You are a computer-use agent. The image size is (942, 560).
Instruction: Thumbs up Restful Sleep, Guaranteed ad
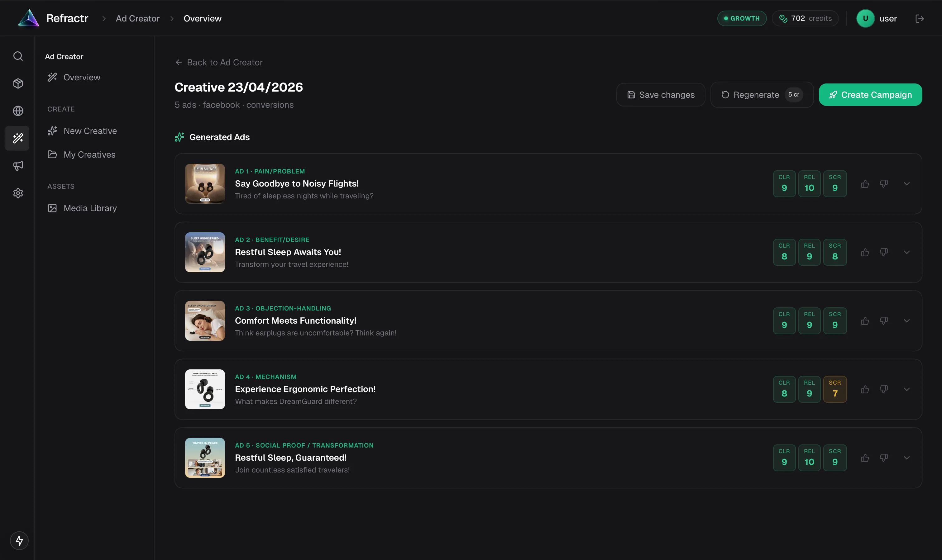[x=865, y=458]
